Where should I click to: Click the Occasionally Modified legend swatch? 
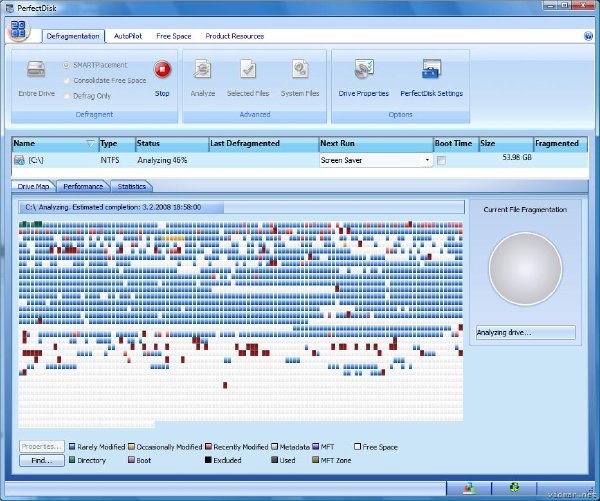tap(131, 446)
